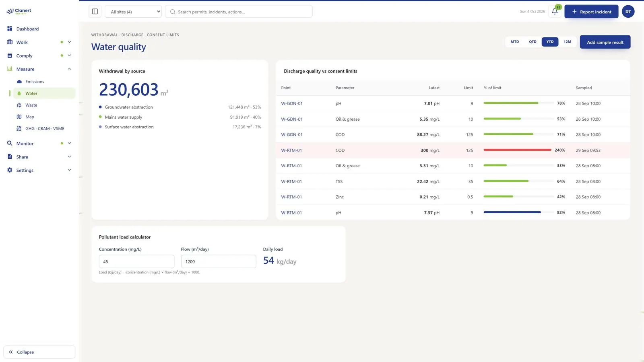Click the Water droplet icon
644x362 pixels.
coord(19,93)
